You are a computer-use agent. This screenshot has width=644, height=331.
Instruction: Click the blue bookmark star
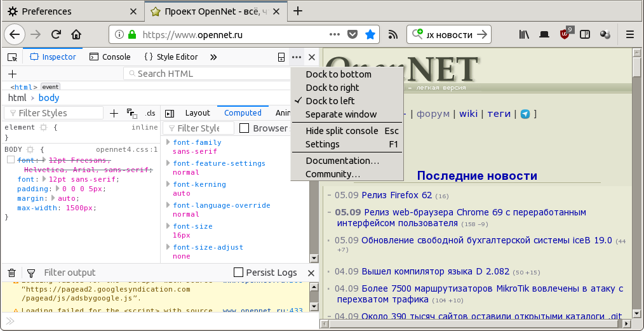[370, 34]
